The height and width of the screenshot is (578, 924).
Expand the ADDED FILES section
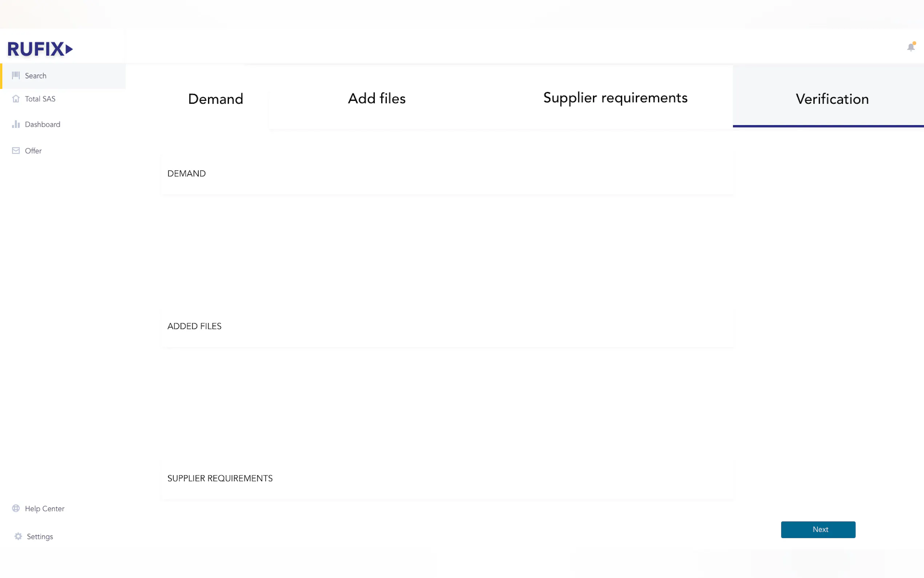point(194,326)
